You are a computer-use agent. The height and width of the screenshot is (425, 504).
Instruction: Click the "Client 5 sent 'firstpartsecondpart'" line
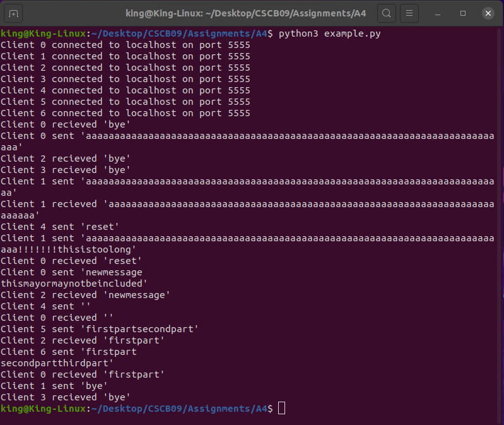click(x=100, y=329)
